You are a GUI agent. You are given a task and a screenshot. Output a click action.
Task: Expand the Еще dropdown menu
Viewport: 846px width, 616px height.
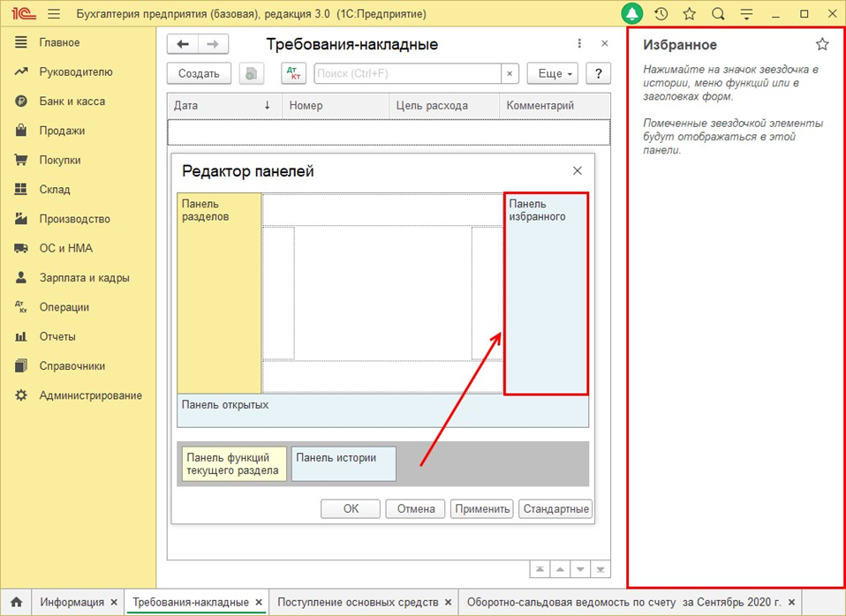pos(553,73)
